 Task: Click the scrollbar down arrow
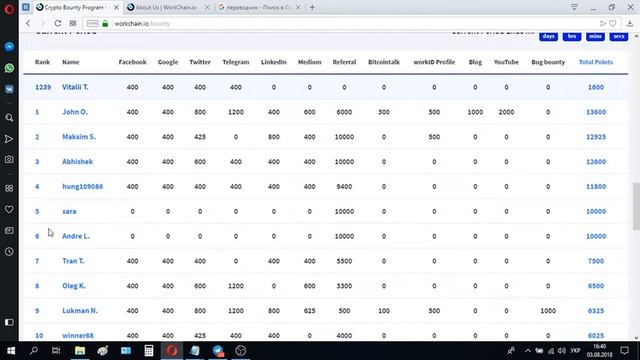(636, 338)
